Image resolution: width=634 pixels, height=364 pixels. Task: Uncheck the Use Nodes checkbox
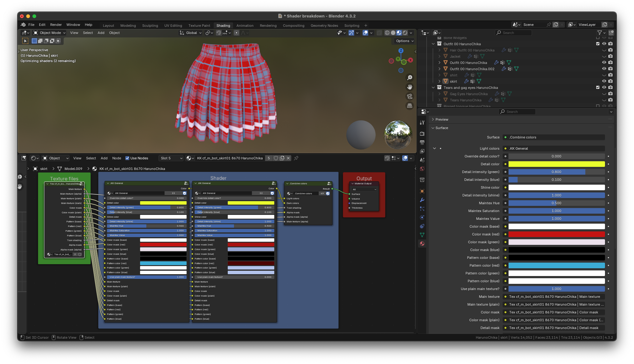[x=127, y=158]
